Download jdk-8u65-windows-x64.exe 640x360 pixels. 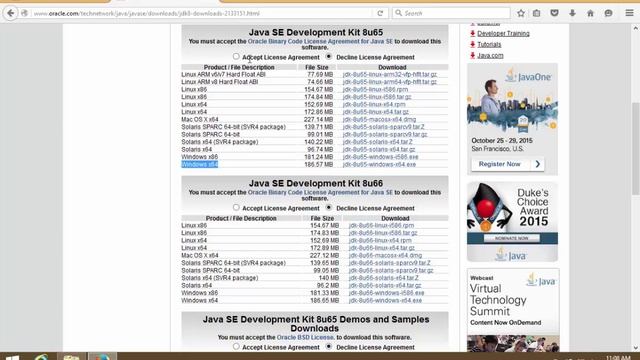click(379, 164)
